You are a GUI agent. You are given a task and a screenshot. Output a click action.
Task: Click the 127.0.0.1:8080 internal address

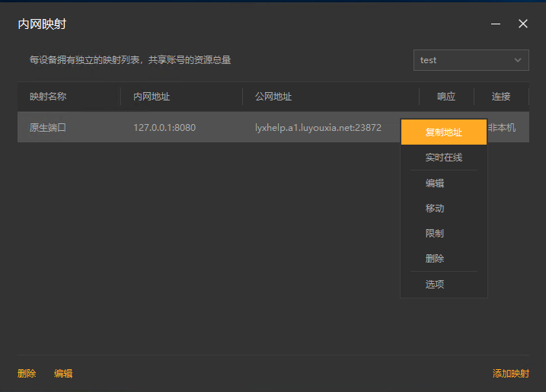pos(164,127)
